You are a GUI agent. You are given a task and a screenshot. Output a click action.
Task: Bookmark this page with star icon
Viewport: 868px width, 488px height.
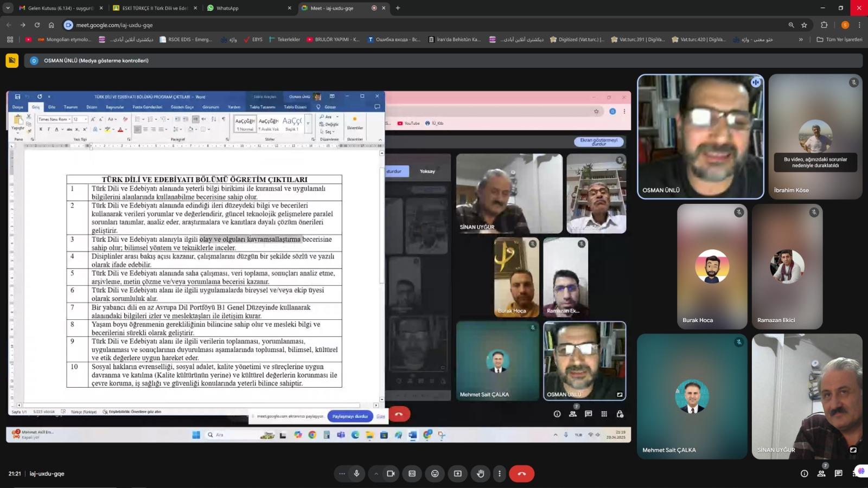coord(804,25)
